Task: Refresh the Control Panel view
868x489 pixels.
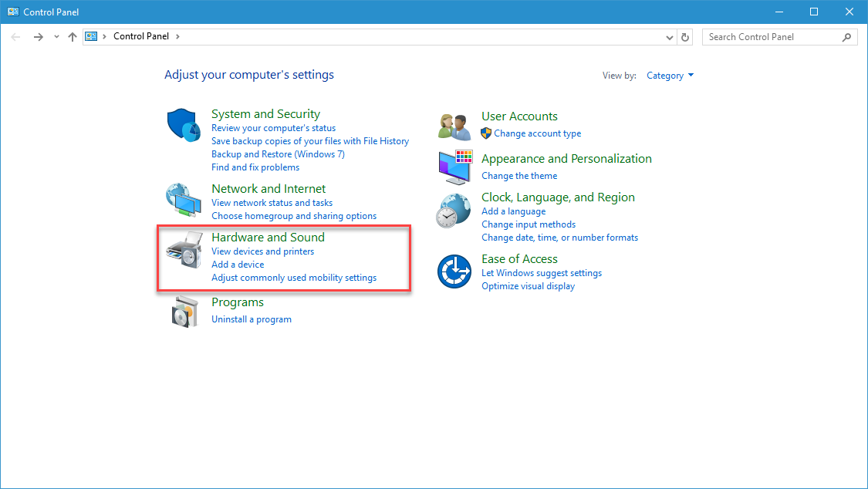Action: [x=685, y=37]
